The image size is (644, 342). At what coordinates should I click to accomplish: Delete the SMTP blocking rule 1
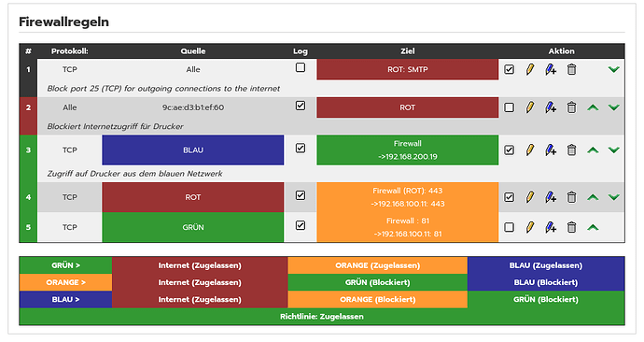571,69
